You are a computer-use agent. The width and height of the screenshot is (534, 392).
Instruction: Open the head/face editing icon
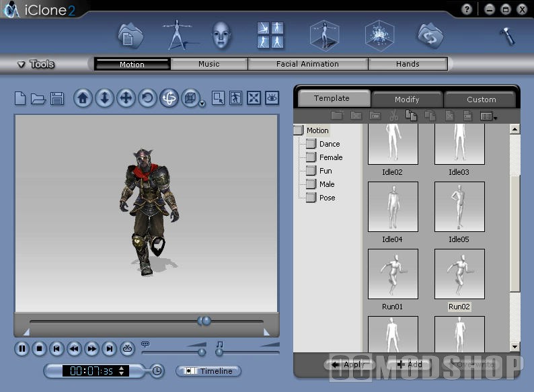(x=221, y=36)
